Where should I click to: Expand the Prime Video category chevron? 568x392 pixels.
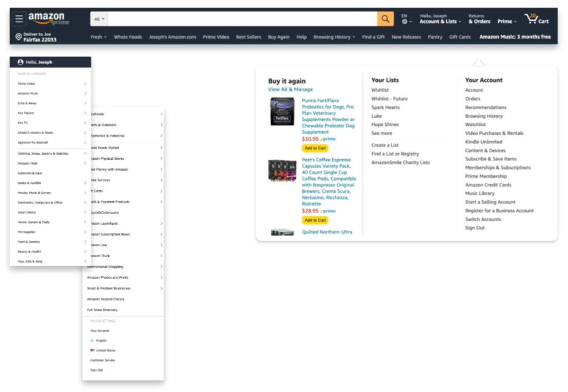(x=85, y=84)
